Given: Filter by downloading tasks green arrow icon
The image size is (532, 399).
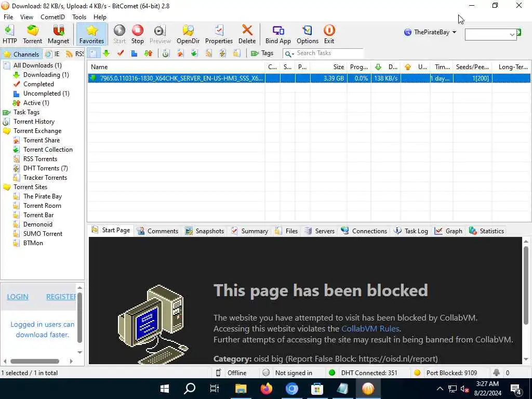Looking at the screenshot, I should 107,54.
